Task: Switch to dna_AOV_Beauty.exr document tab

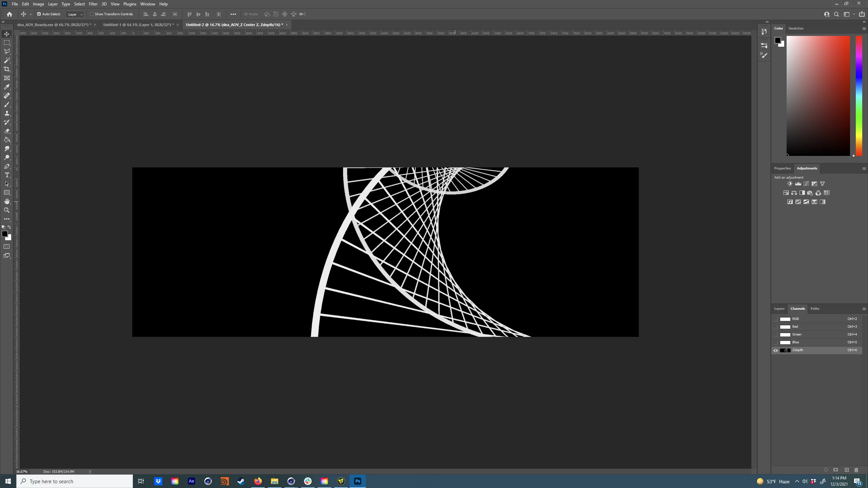Action: pos(54,25)
